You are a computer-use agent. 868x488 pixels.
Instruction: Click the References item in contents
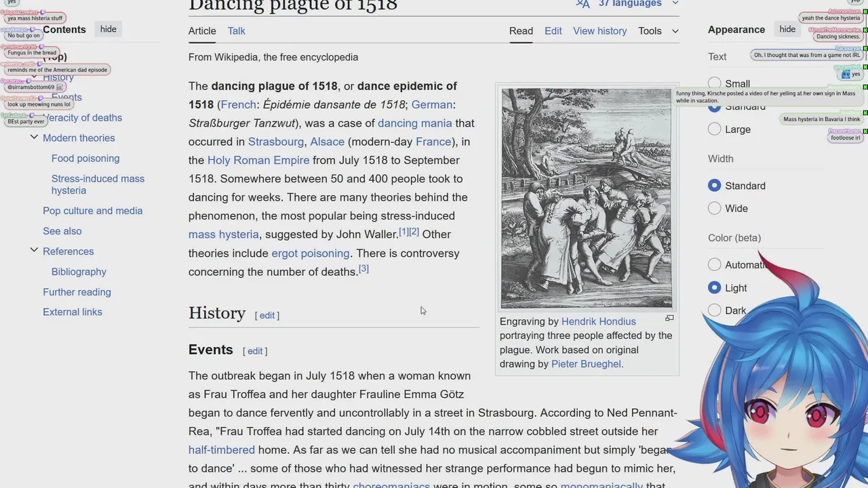(68, 251)
